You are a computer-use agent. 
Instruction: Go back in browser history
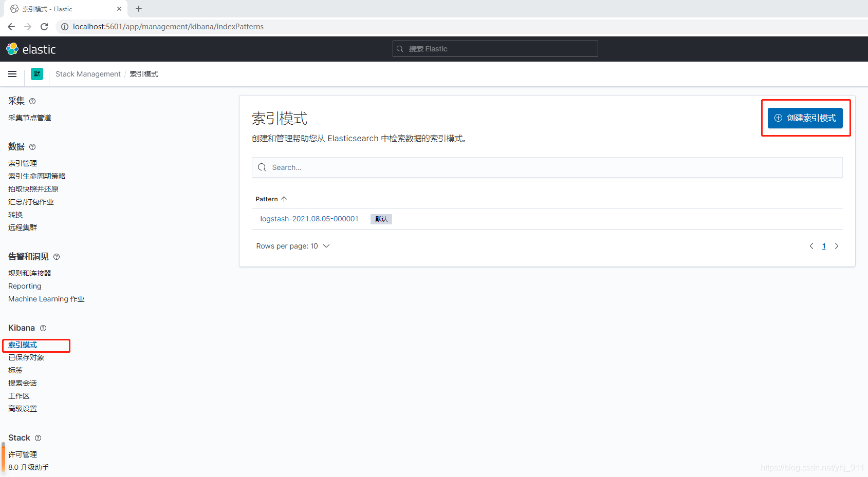tap(11, 27)
